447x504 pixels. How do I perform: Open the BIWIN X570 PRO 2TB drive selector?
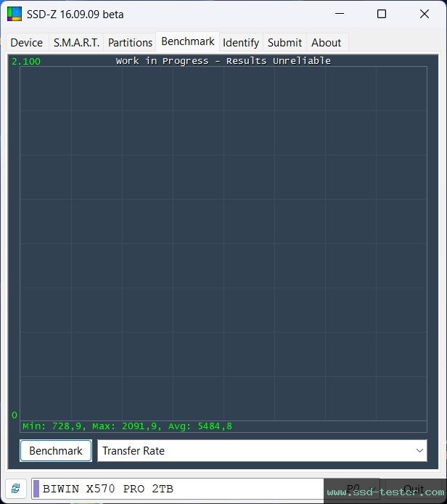[205, 489]
